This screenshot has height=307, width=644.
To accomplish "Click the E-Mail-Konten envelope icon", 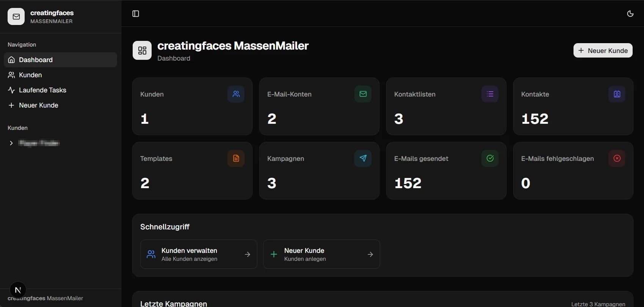I will coord(363,94).
